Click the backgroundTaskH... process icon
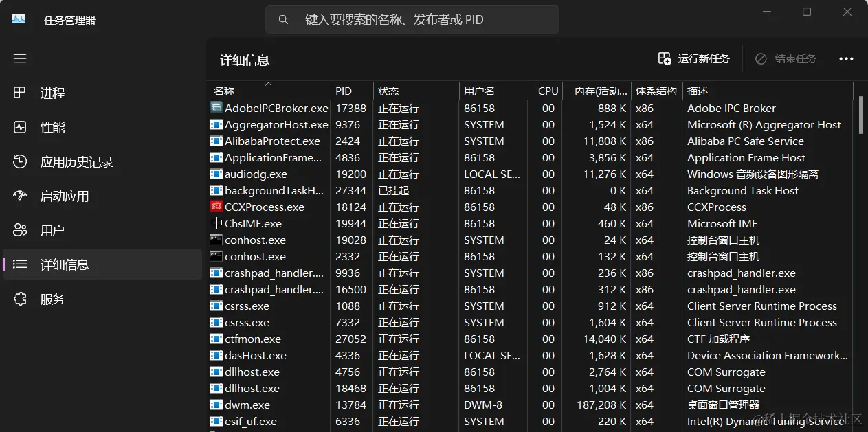This screenshot has height=432, width=868. pyautogui.click(x=216, y=190)
